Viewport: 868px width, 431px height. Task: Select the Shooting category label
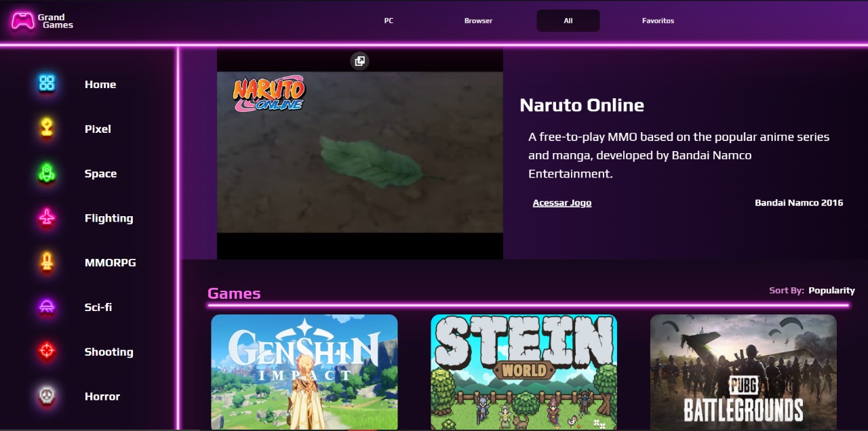pos(108,352)
